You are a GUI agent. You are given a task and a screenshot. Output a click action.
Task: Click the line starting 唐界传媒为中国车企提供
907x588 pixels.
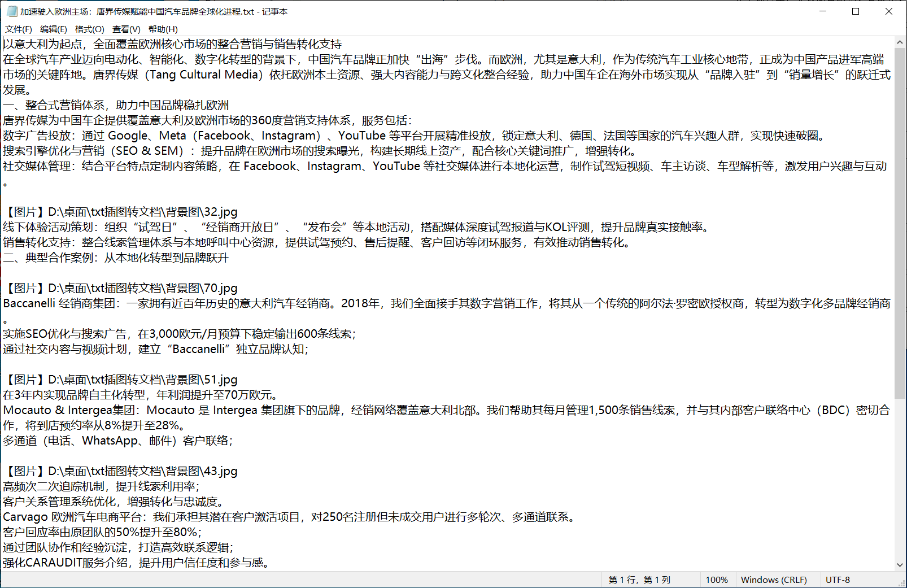coord(208,120)
